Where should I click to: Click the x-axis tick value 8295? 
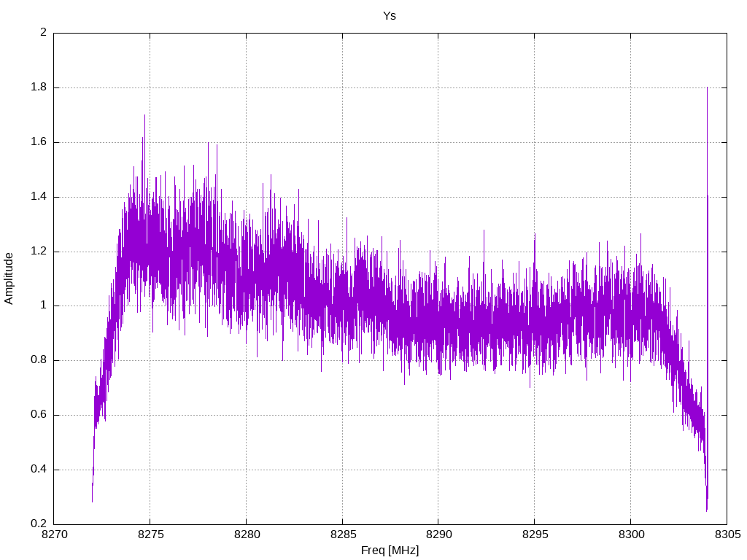pyautogui.click(x=535, y=534)
